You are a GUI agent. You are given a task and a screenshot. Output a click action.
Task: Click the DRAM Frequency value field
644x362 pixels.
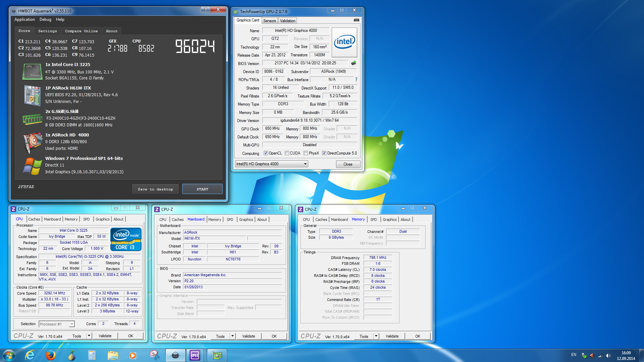click(x=378, y=258)
